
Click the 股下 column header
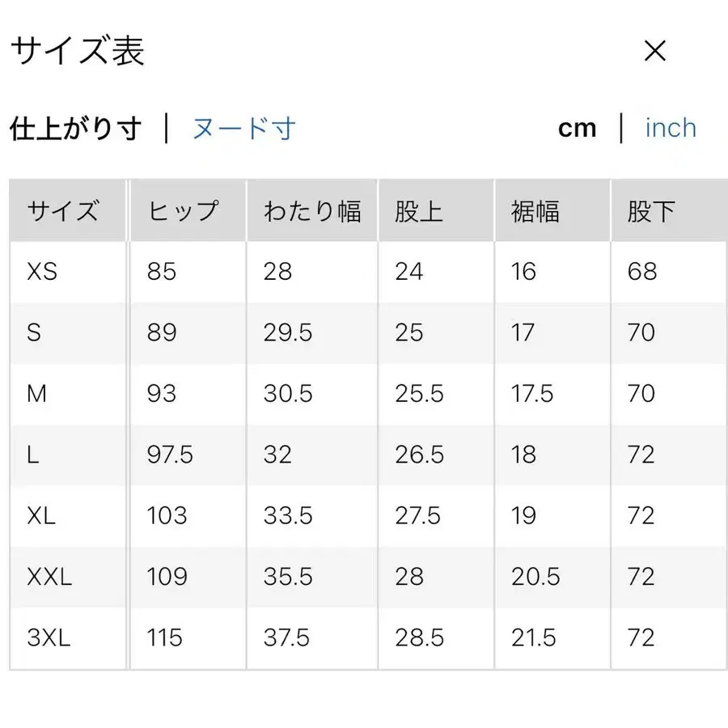click(651, 210)
